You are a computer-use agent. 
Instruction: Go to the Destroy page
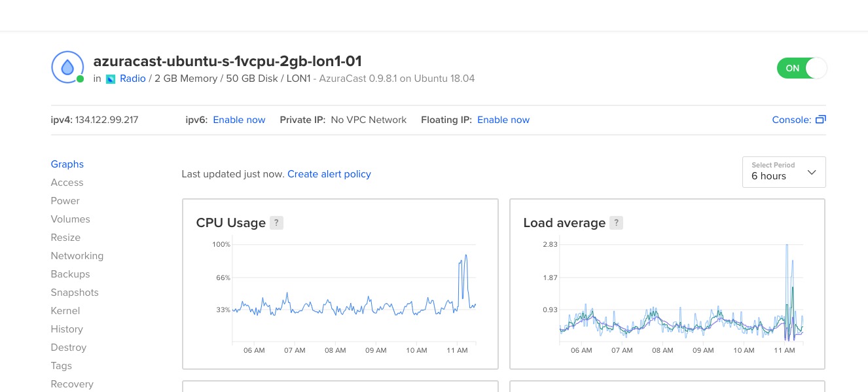(68, 347)
